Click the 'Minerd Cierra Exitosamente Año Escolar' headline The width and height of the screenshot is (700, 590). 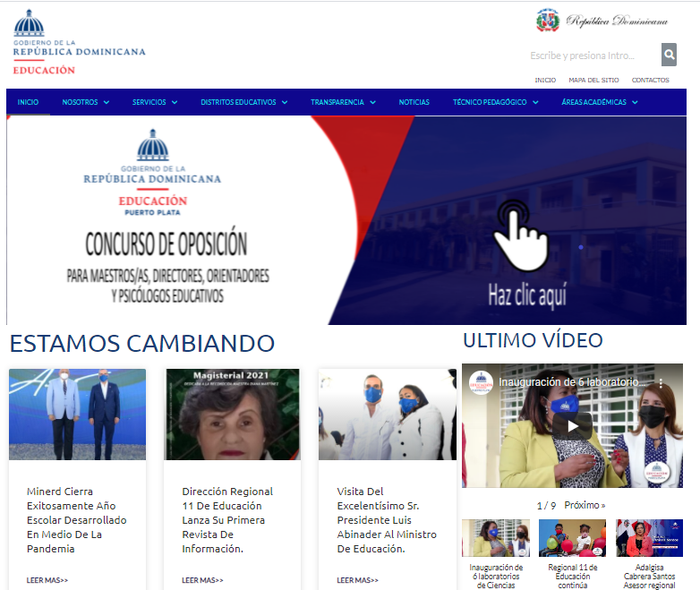coord(76,520)
